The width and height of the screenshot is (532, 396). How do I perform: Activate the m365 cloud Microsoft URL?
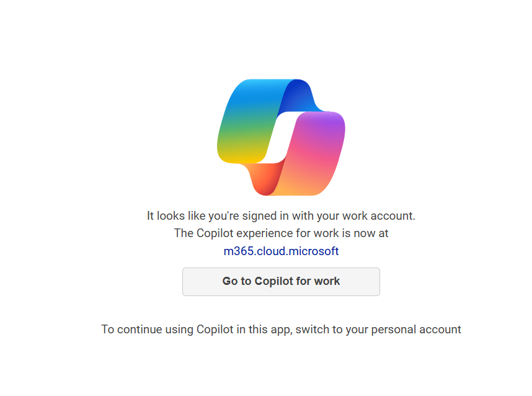pos(281,251)
